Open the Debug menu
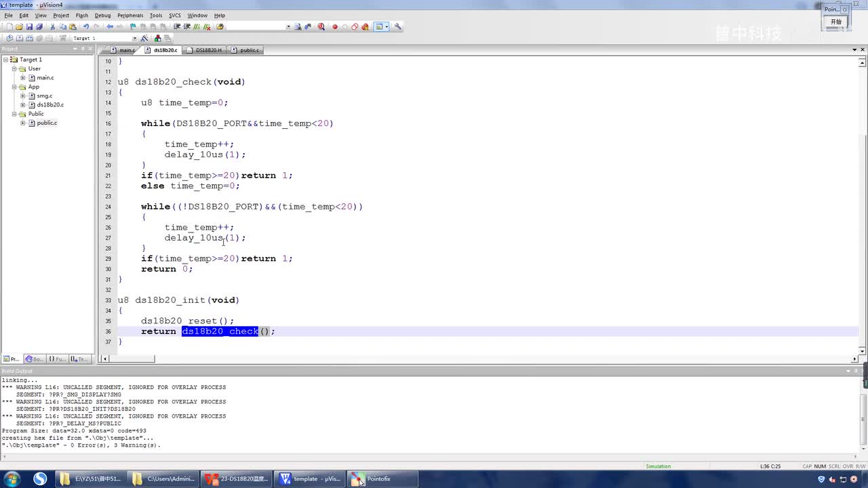868x488 pixels. click(x=102, y=15)
